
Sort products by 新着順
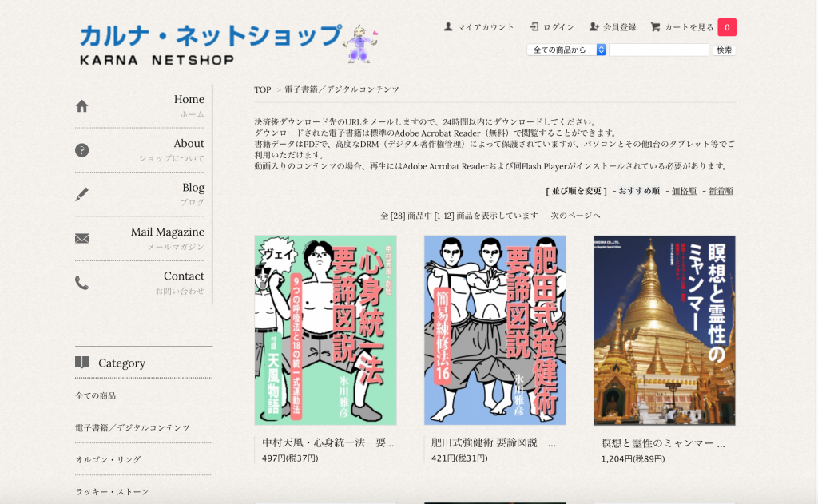(721, 191)
